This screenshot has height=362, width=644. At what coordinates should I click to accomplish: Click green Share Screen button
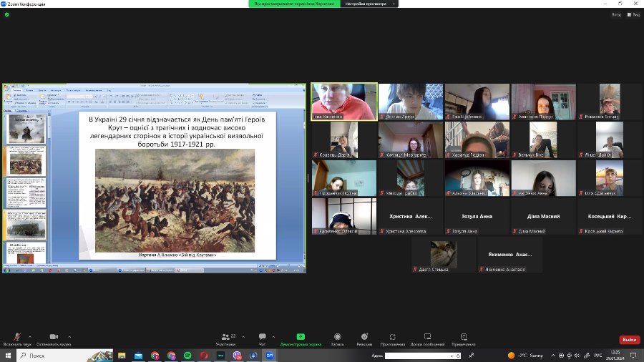coord(301,339)
